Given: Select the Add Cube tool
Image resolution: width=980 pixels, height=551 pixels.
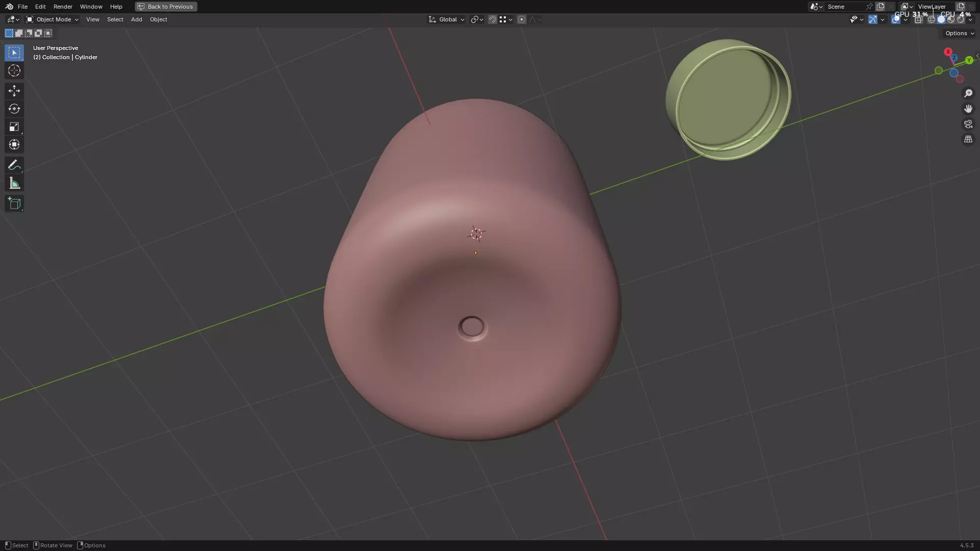Looking at the screenshot, I should click(x=14, y=204).
